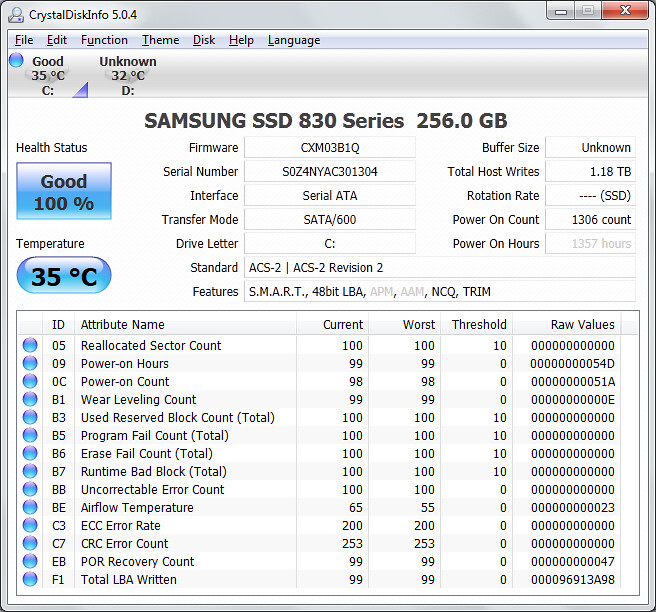The width and height of the screenshot is (656, 612).
Task: Open the File menu
Action: (24, 40)
